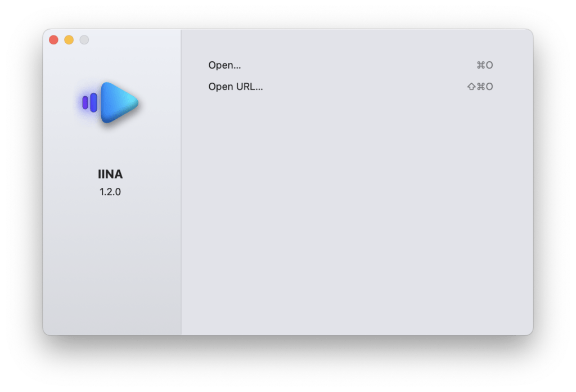Click the divider between sidebar and panel
This screenshot has width=576, height=392.
[181, 182]
